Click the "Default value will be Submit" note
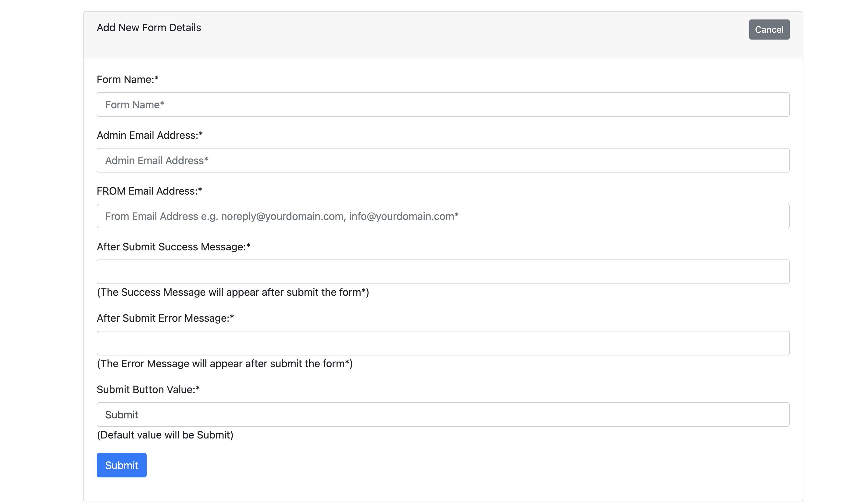 click(165, 435)
